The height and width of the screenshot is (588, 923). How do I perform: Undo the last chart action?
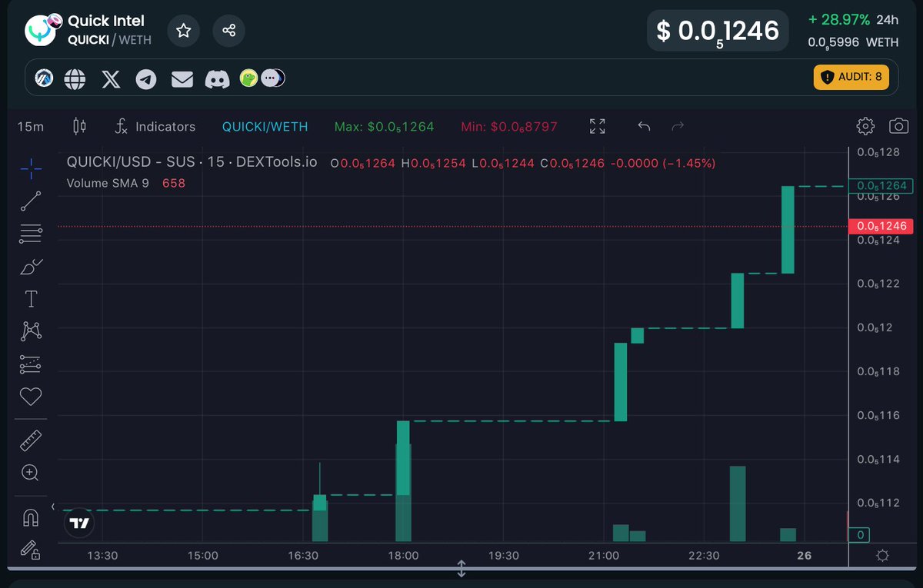point(644,127)
